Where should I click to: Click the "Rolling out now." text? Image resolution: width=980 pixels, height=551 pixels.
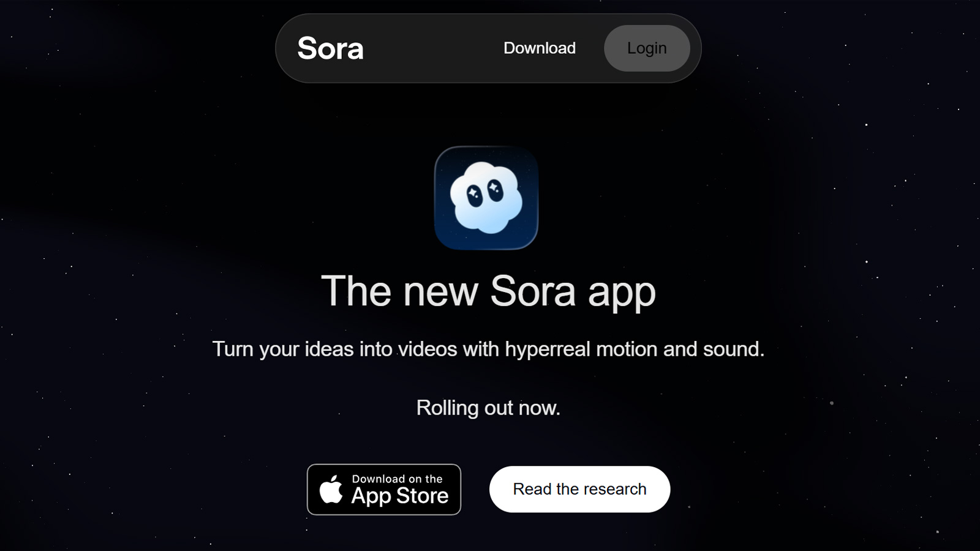pyautogui.click(x=488, y=408)
